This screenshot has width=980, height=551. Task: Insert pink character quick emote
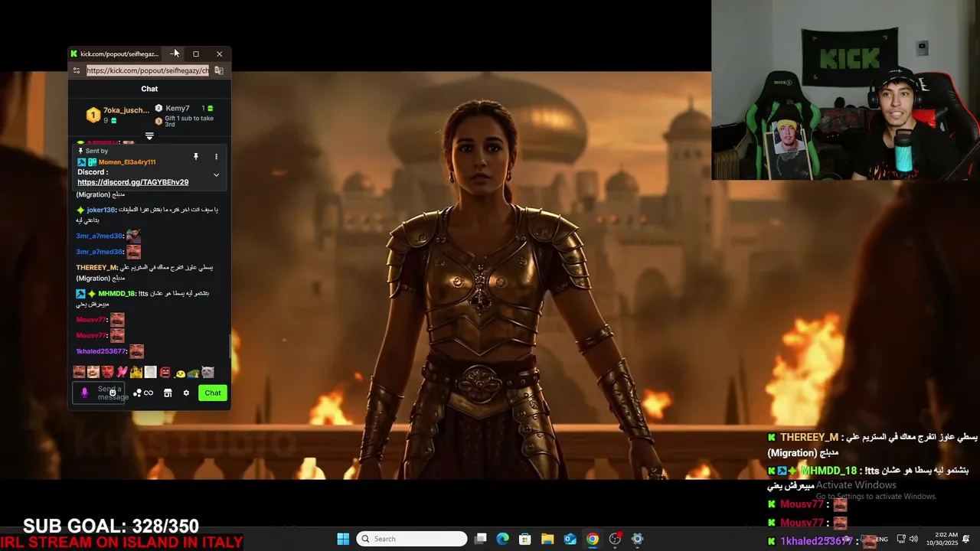click(122, 372)
